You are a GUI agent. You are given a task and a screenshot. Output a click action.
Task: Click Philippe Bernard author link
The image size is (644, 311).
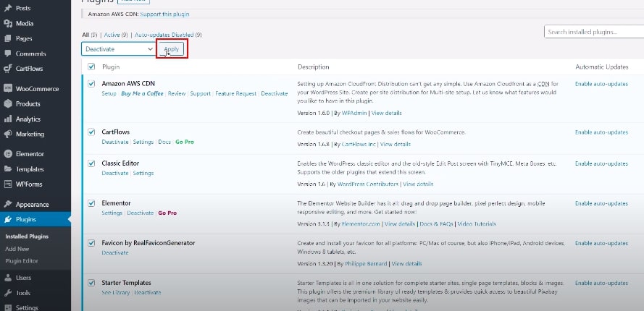(x=366, y=264)
